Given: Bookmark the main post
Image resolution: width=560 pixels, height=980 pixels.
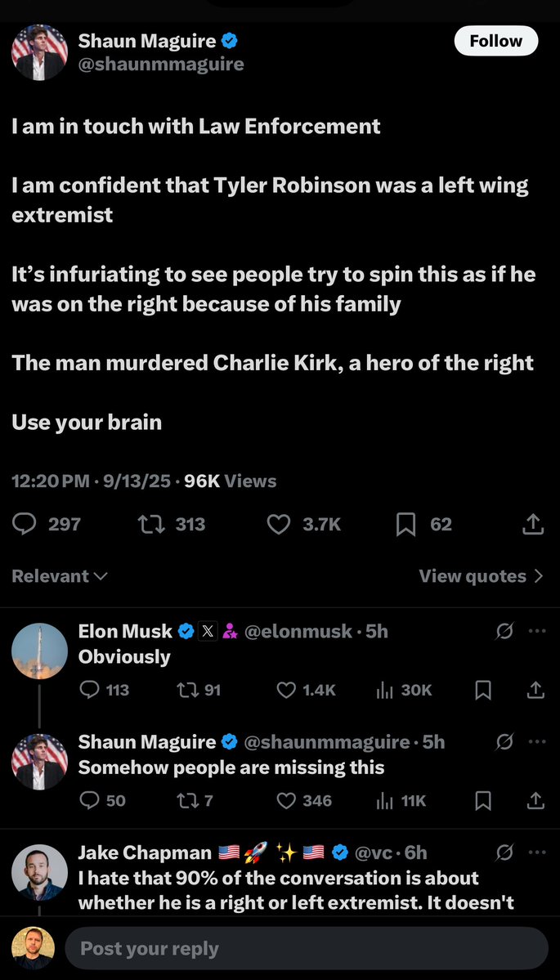Looking at the screenshot, I should (405, 524).
